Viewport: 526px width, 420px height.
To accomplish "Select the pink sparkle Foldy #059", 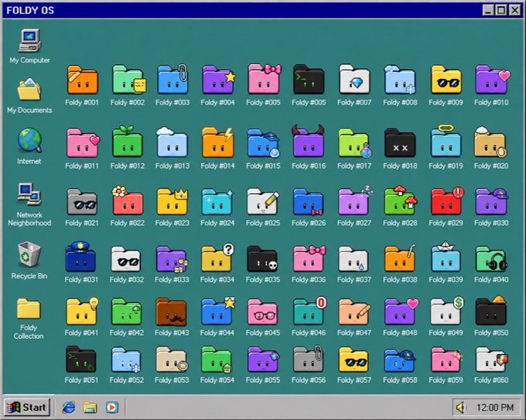I will 447,360.
